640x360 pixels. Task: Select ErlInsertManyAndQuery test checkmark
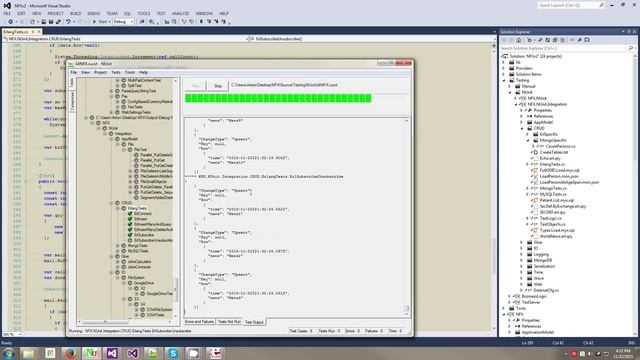130,224
